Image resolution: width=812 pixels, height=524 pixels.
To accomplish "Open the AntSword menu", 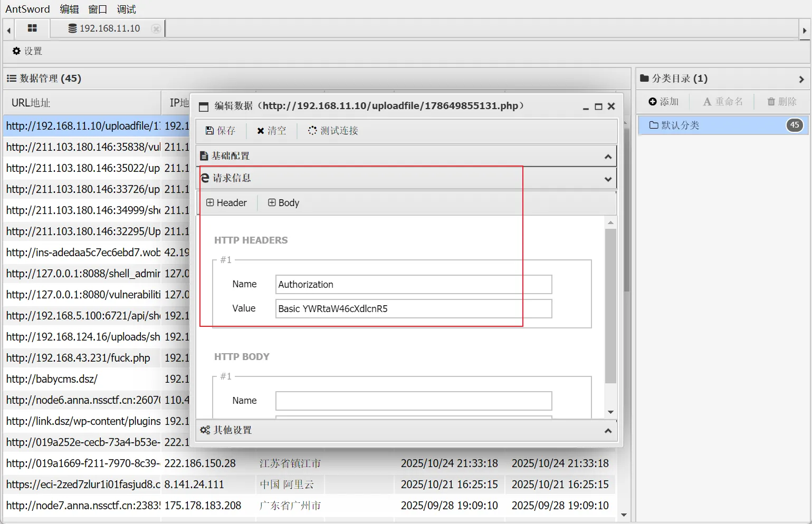I will [27, 9].
